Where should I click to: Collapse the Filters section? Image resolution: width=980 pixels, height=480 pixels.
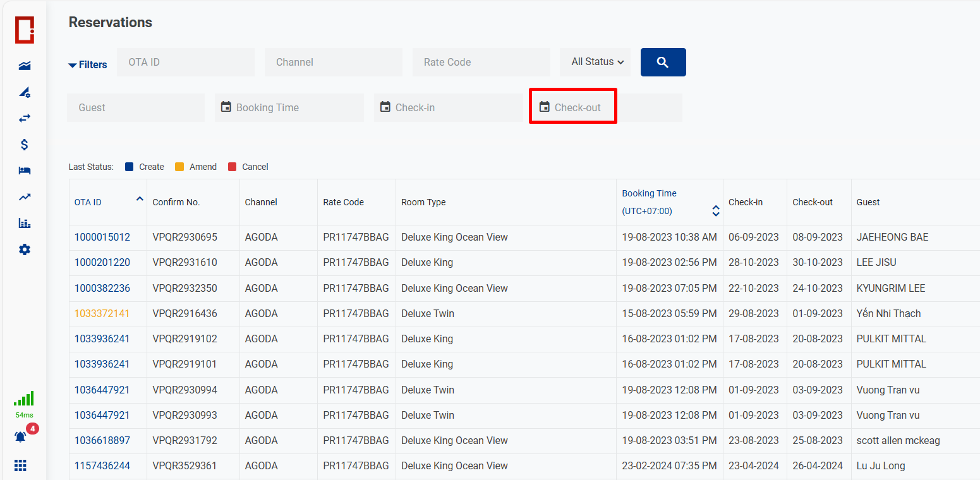[87, 64]
